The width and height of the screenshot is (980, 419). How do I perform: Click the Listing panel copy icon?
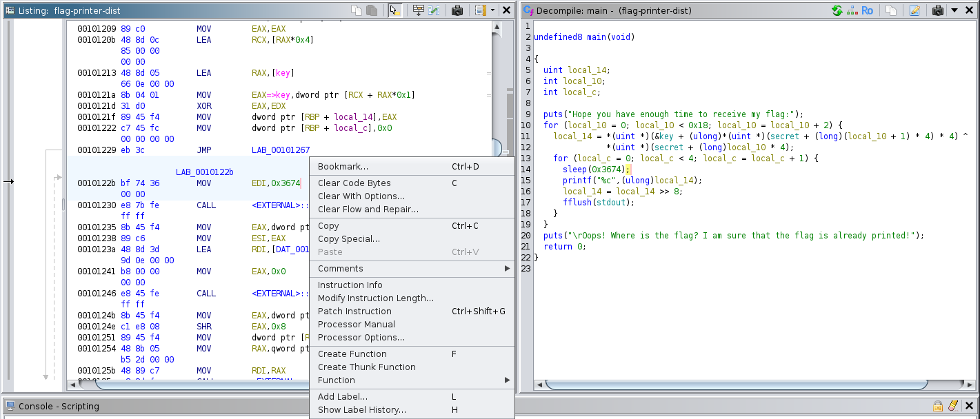pos(357,10)
